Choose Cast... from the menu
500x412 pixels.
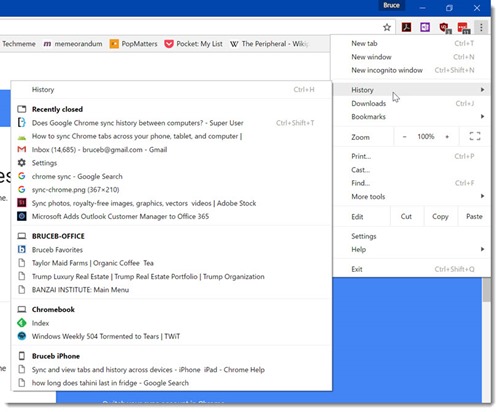412,170
